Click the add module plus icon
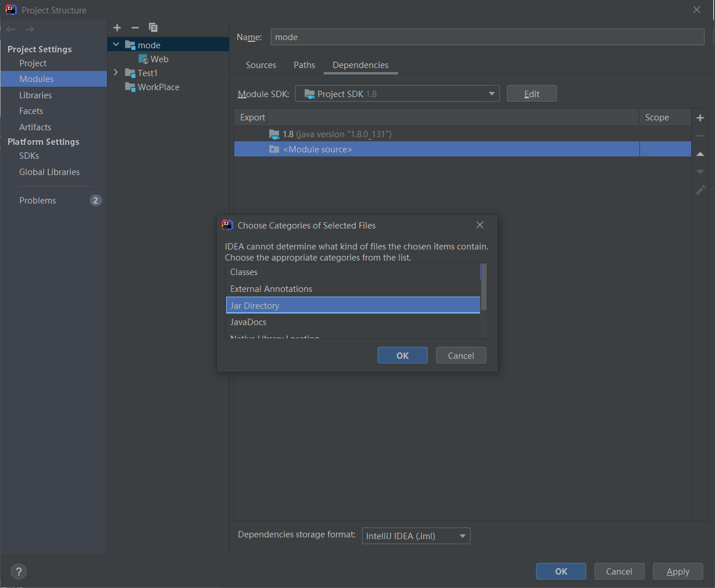The image size is (715, 588). click(x=117, y=27)
